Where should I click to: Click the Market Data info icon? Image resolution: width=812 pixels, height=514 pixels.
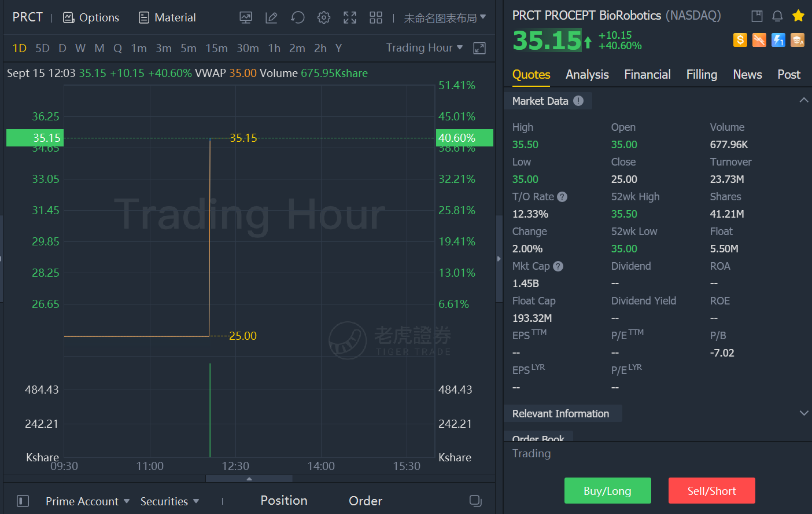578,101
